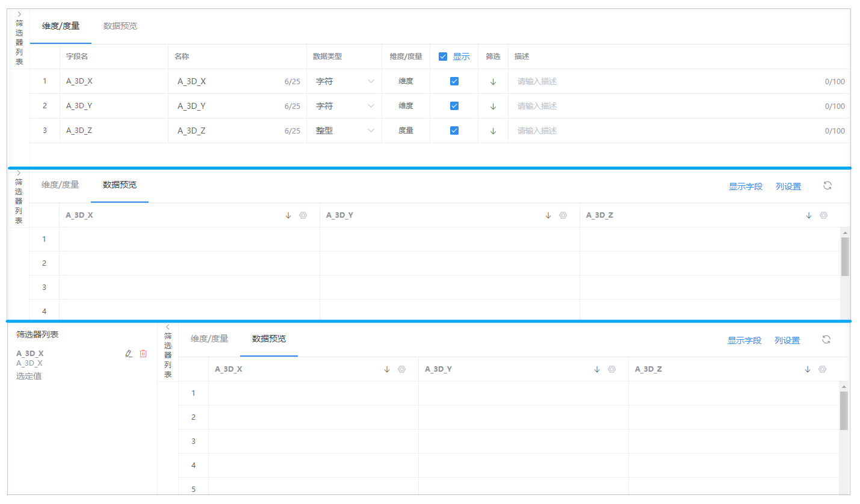Screen dimensions: 860x504
Task: Delete the A_3D_X filter with the trash icon
Action: [143, 354]
